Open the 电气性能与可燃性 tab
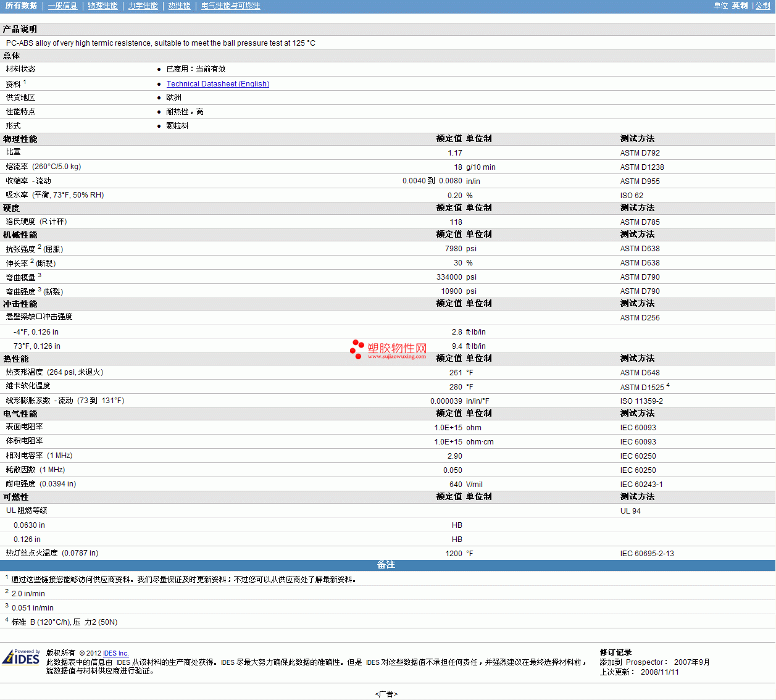 (231, 6)
